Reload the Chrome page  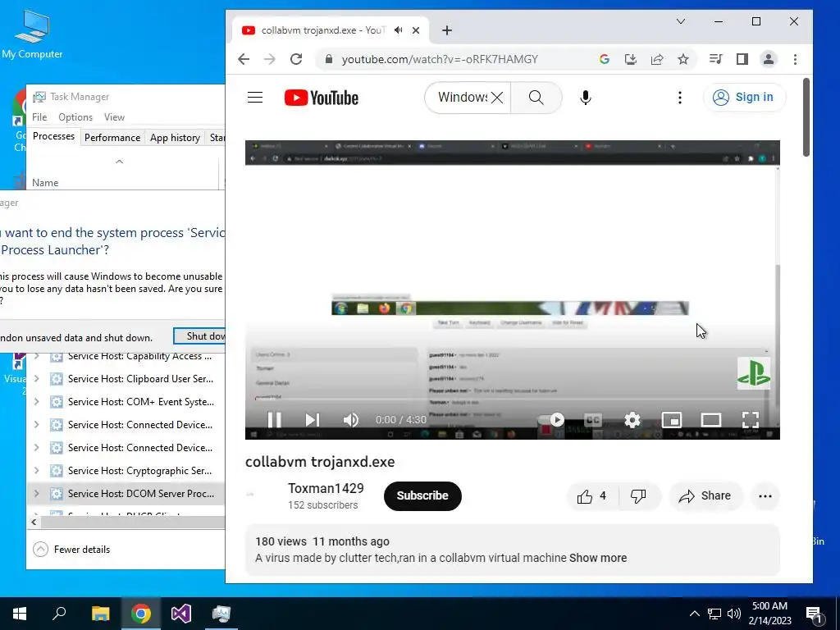tap(296, 59)
